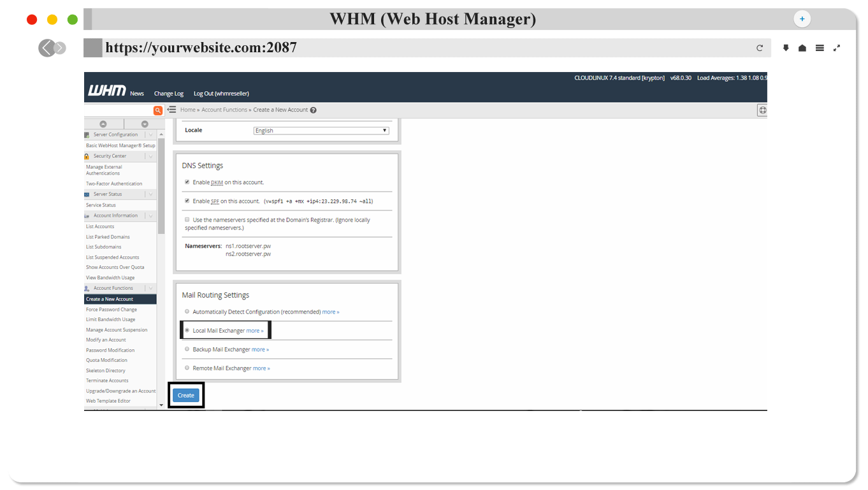
Task: Open Terminate Accounts in sidebar
Action: pos(107,381)
